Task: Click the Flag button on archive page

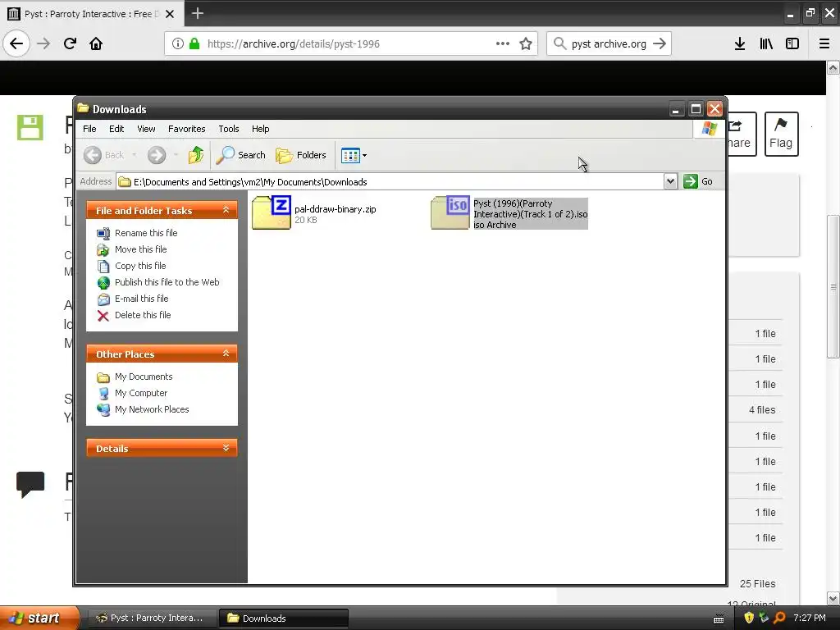Action: [782, 134]
